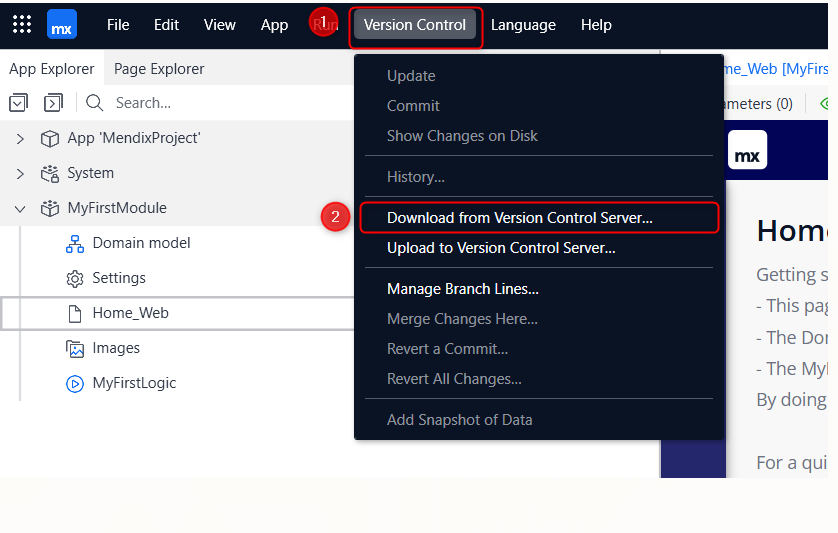Open the Help menu
838x533 pixels.
click(x=596, y=25)
